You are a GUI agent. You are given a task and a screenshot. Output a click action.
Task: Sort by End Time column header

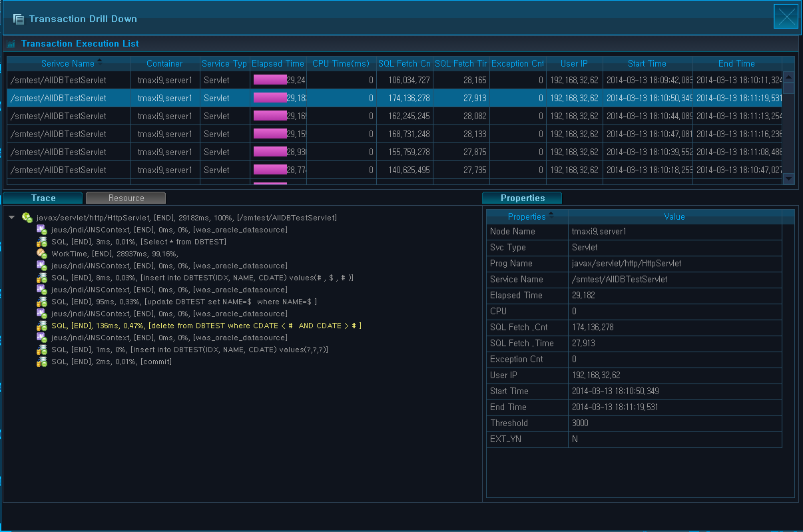pyautogui.click(x=737, y=64)
